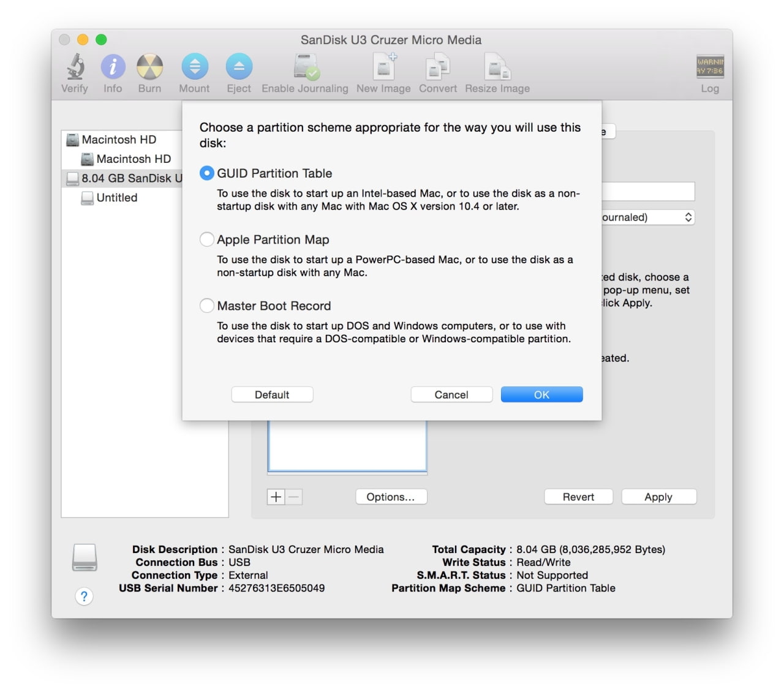Click the S.M.A.R.T. Status value Not Supported

point(552,575)
